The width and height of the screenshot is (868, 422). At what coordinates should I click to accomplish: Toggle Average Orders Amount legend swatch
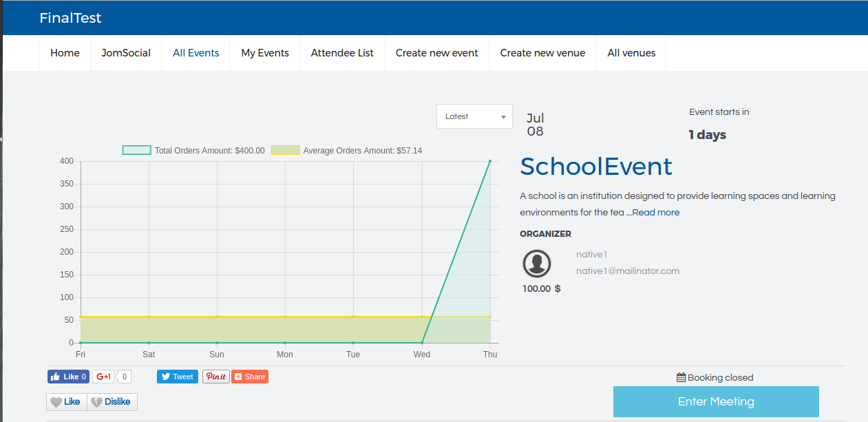tap(285, 150)
